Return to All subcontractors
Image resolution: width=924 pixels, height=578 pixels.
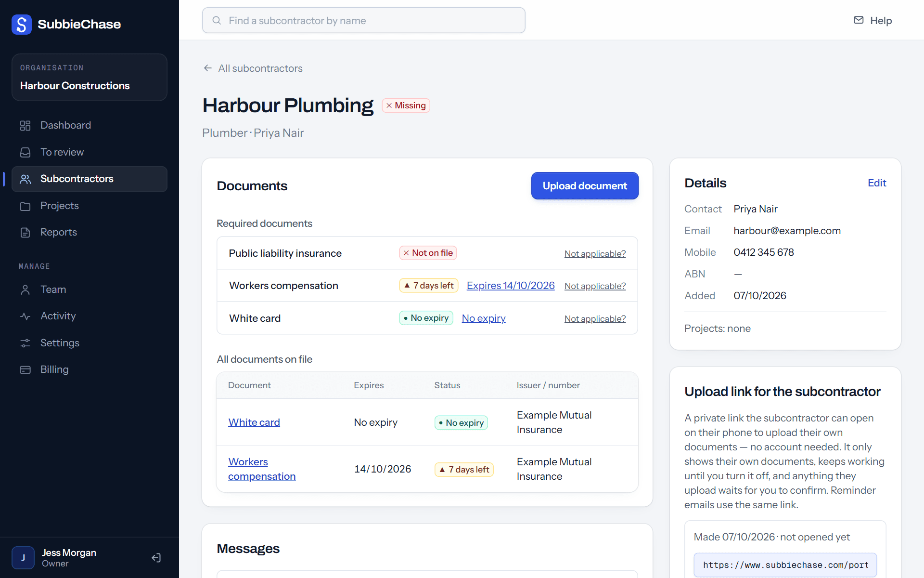[253, 68]
